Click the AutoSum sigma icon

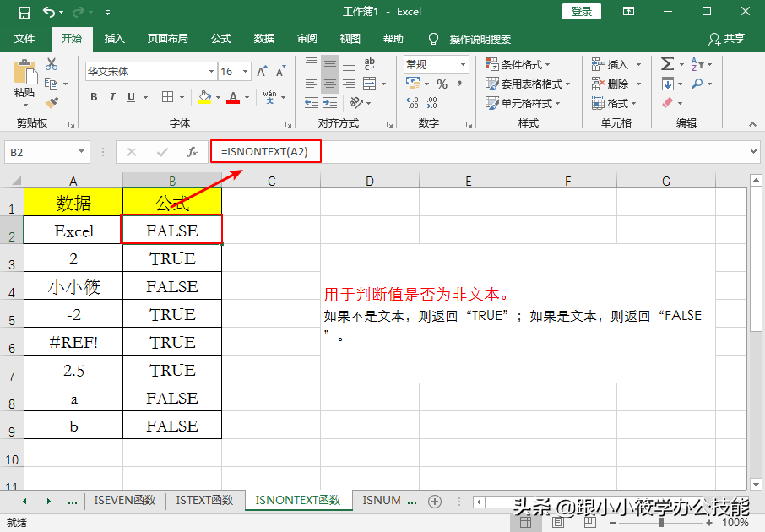coord(667,64)
